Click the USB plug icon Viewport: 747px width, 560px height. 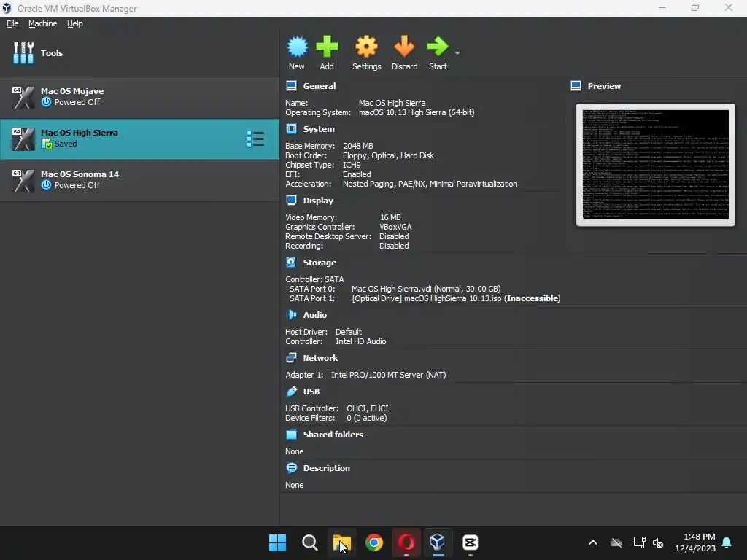click(x=291, y=391)
